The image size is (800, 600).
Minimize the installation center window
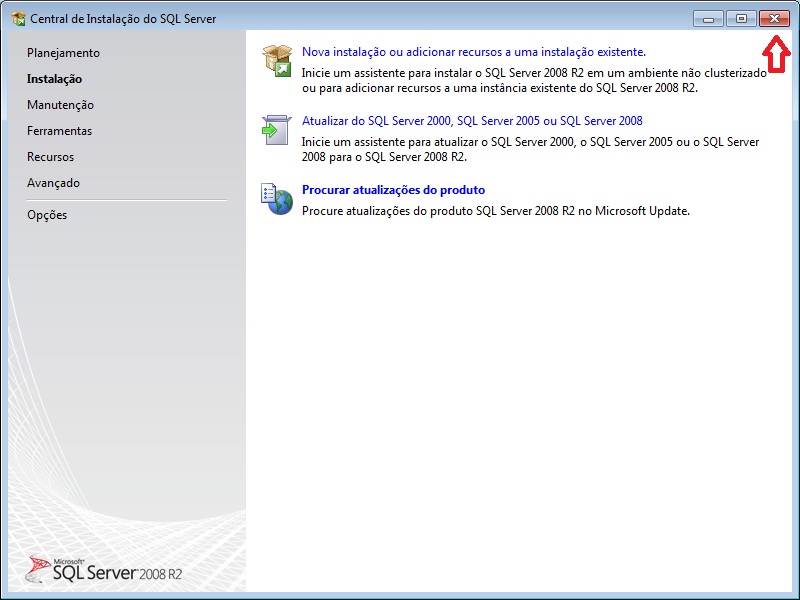point(708,19)
